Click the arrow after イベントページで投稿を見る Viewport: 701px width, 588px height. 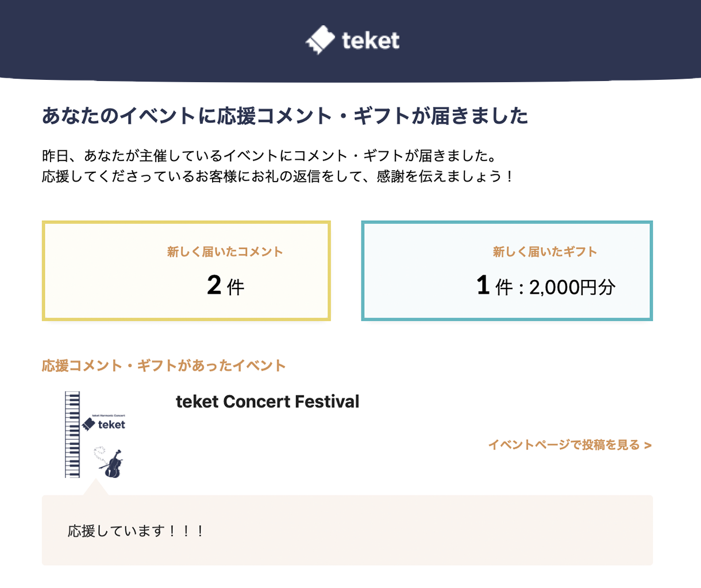pyautogui.click(x=648, y=445)
